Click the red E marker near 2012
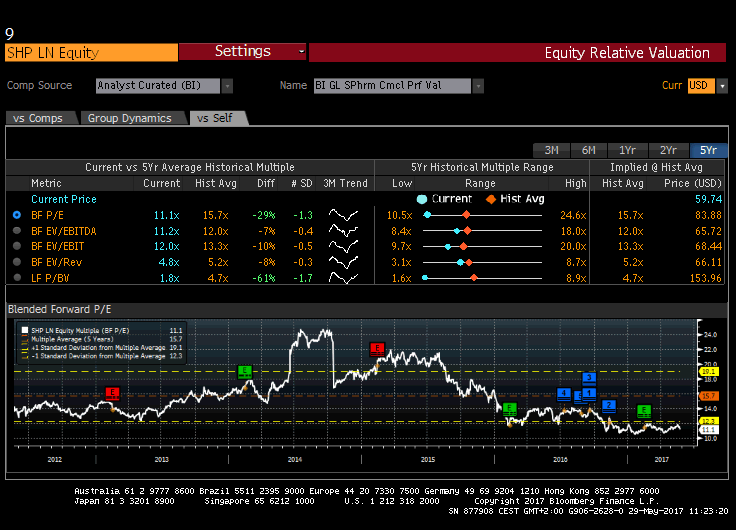736x530 pixels. pos(112,393)
